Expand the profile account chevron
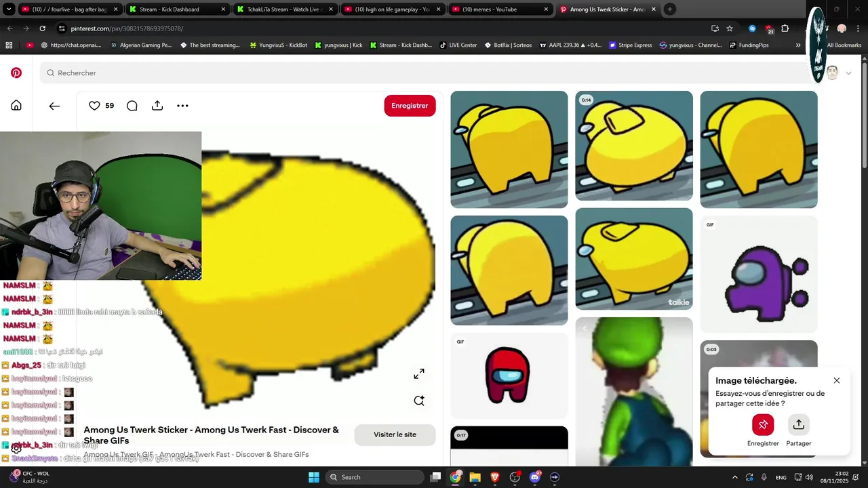The height and width of the screenshot is (488, 868). coord(848,73)
